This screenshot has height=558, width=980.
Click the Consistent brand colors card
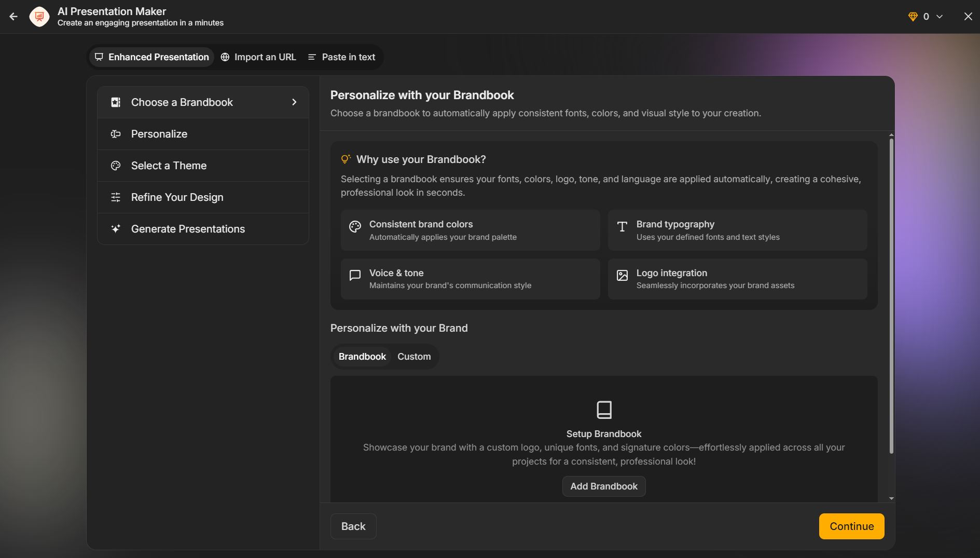click(x=470, y=230)
